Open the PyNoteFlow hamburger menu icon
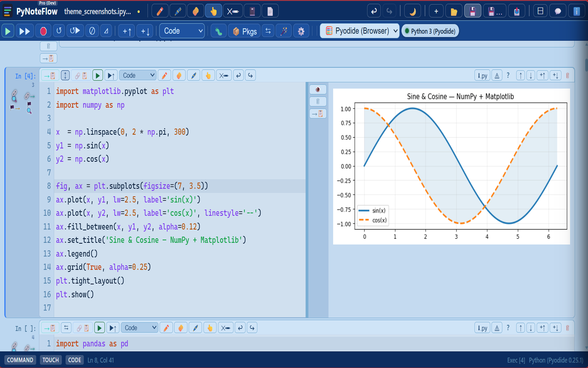The height and width of the screenshot is (368, 588). [x=7, y=11]
